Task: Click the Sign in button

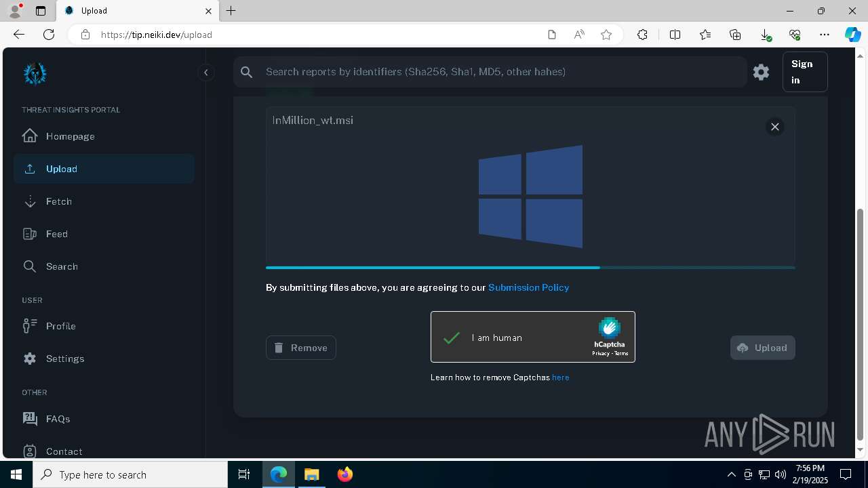Action: [x=805, y=72]
